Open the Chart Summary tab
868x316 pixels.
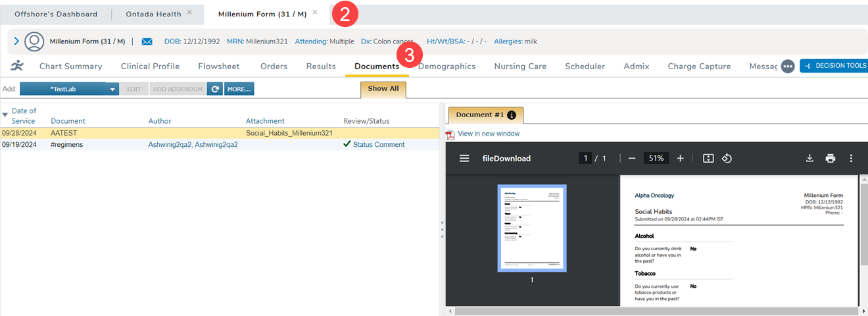70,66
